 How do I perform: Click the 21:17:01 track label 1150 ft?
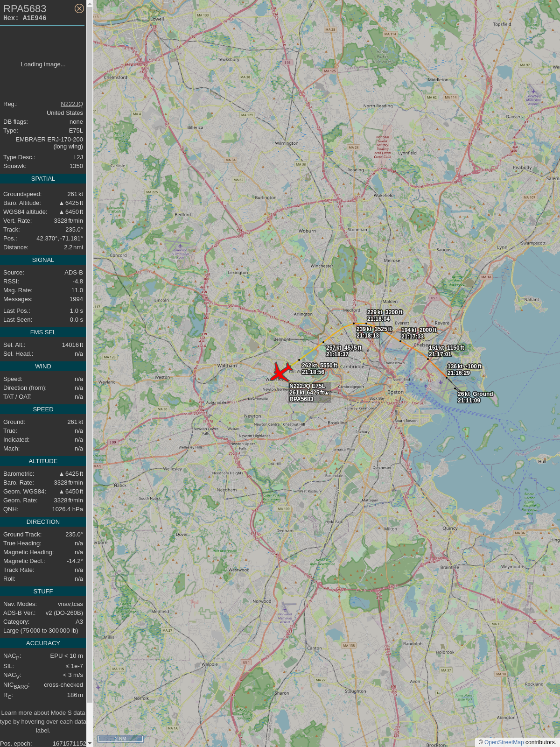447,351
